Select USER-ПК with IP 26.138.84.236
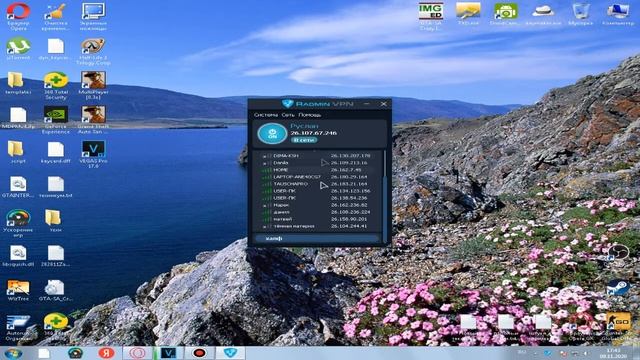Screen dimensions: 640x360 (x=319, y=198)
